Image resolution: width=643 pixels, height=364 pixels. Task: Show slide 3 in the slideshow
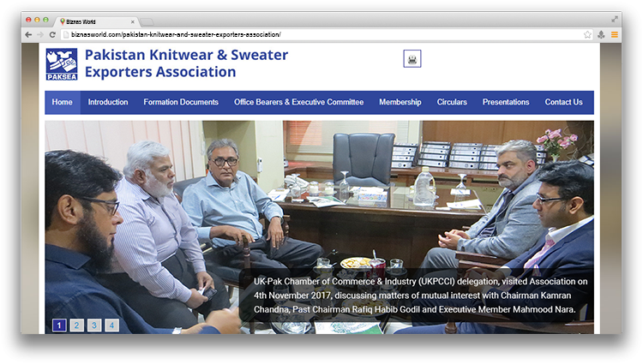click(x=94, y=325)
